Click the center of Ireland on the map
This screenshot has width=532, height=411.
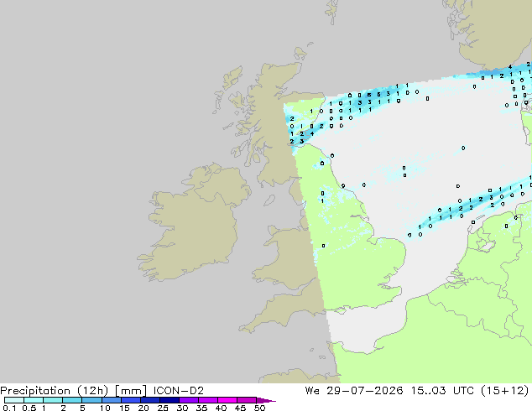tap(193, 224)
